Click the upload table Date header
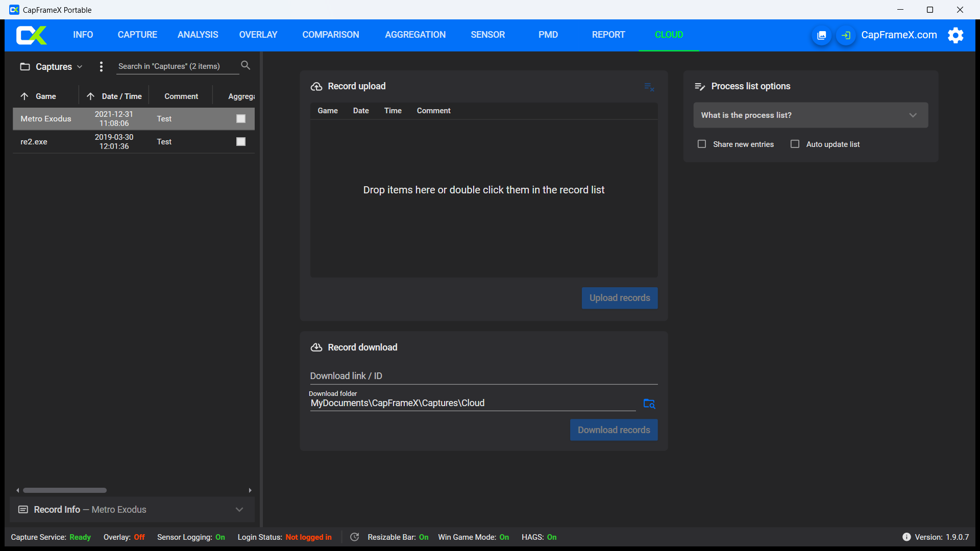 pyautogui.click(x=361, y=111)
